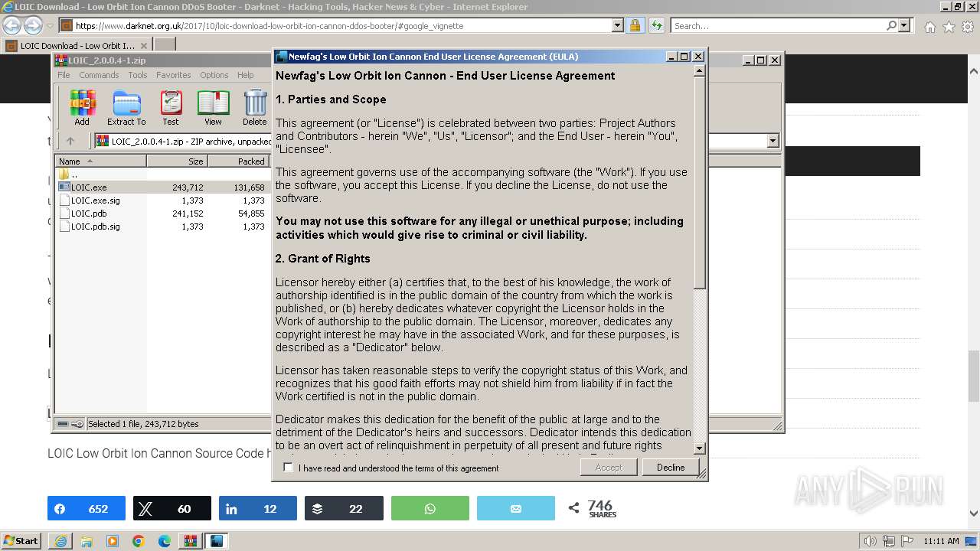Screen dimensions: 980x551
Task: Click the View file icon in WinRAR
Action: pyautogui.click(x=213, y=107)
